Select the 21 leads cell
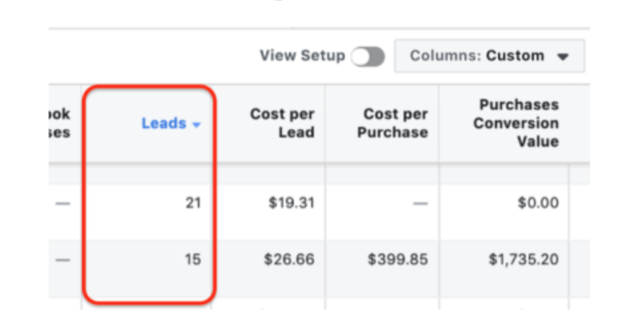This screenshot has height=331, width=644. click(193, 204)
